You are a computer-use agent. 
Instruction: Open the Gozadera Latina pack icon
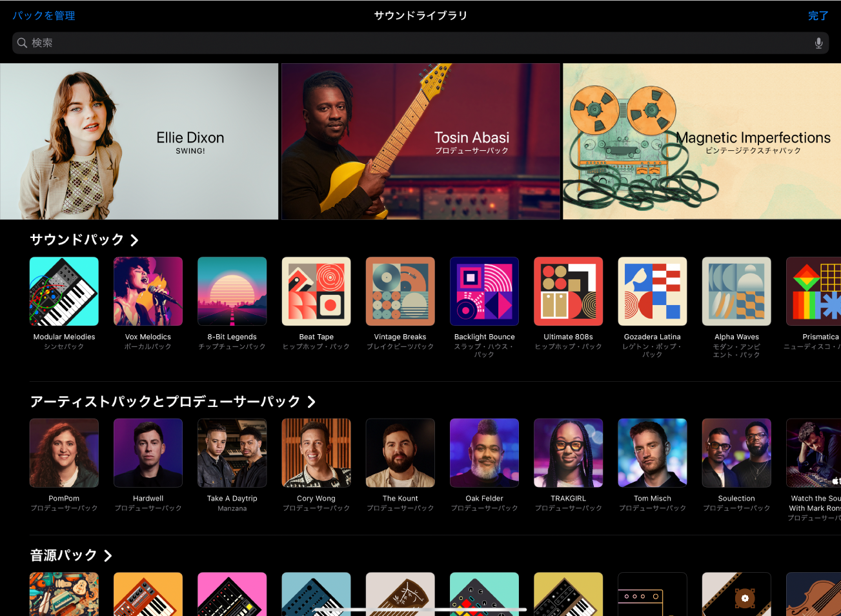click(x=653, y=291)
